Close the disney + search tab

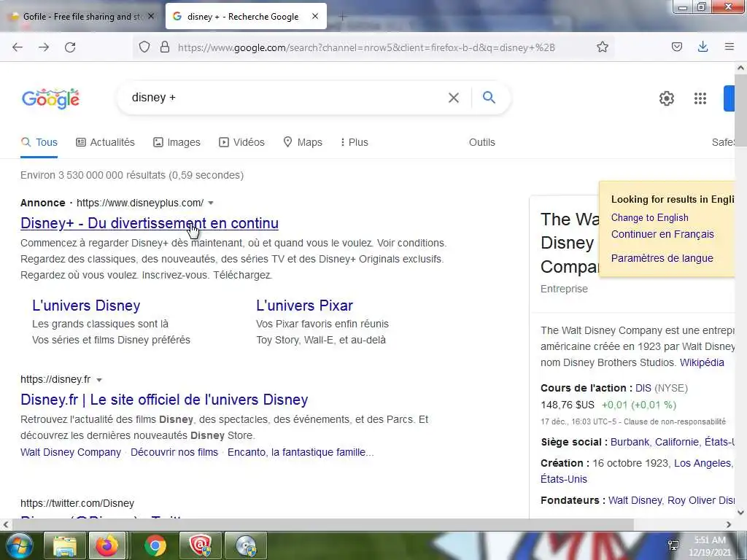(315, 16)
